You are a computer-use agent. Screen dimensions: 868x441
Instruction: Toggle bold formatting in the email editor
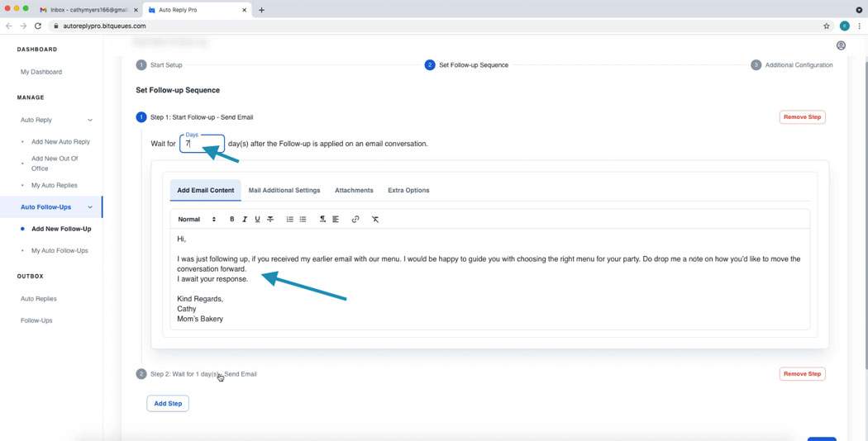[232, 219]
